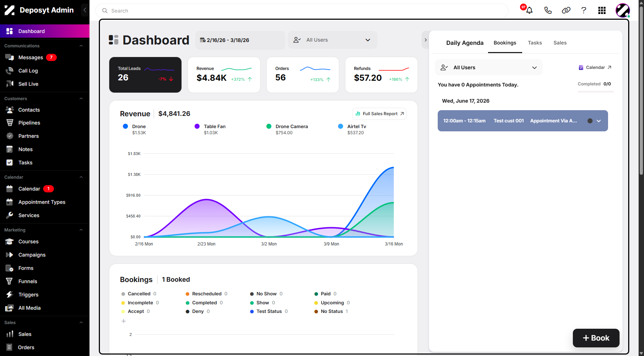The image size is (644, 356).
Task: Select the Total Leads card
Action: point(145,75)
